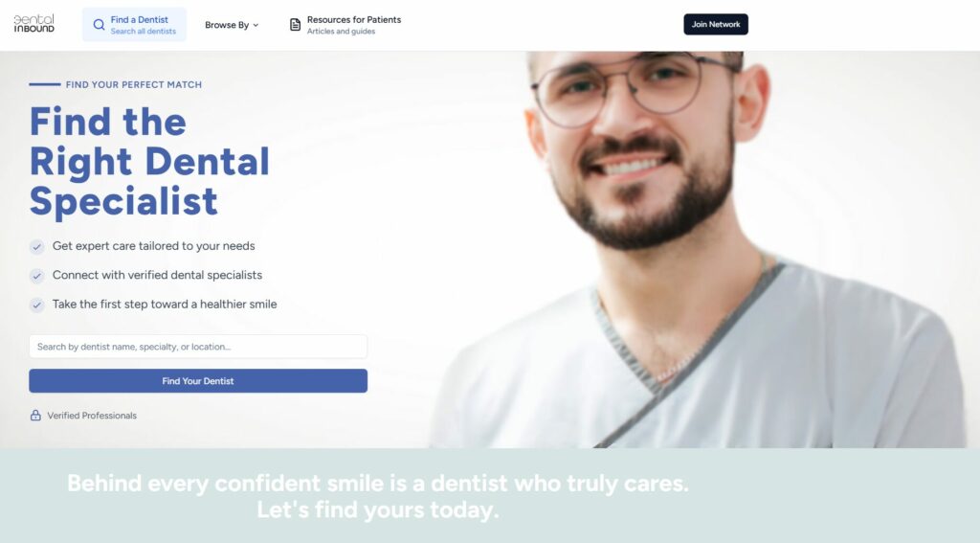Click the checkmark icon beside 'Get expert care'

point(37,247)
